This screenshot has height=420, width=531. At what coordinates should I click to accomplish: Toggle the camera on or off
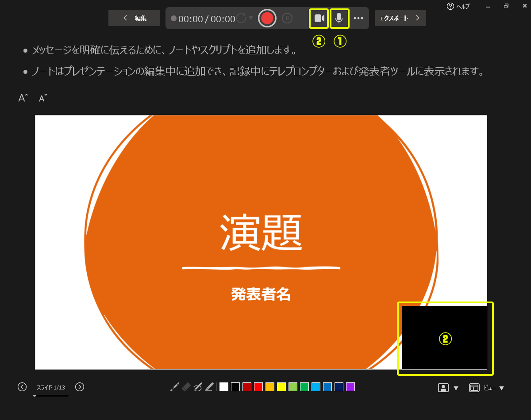(319, 18)
